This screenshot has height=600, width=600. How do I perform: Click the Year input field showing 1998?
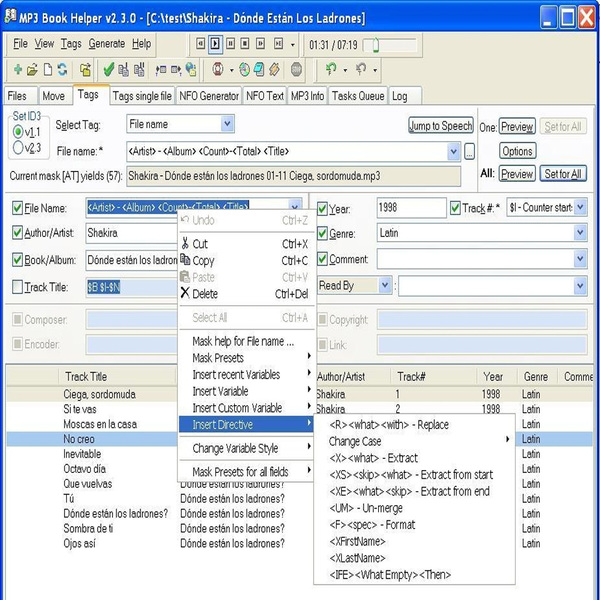pyautogui.click(x=411, y=208)
